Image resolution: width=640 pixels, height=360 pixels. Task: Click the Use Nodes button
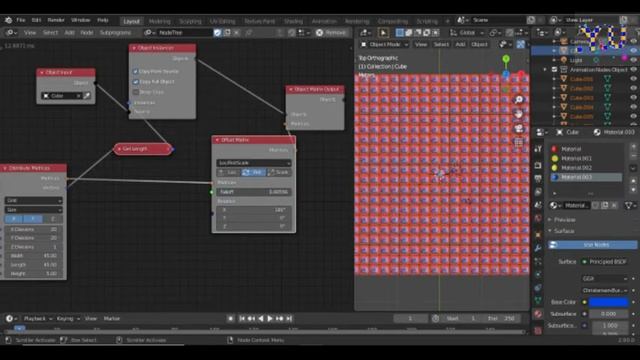pos(593,245)
